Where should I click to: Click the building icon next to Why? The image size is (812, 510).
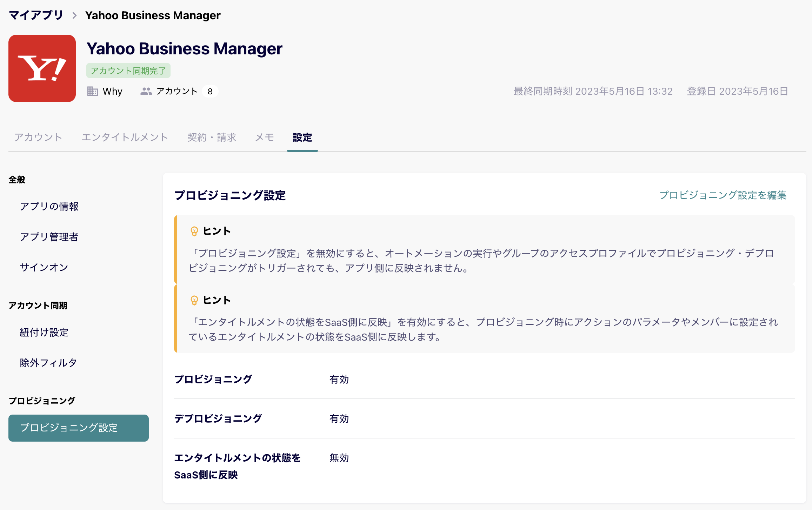tap(92, 91)
